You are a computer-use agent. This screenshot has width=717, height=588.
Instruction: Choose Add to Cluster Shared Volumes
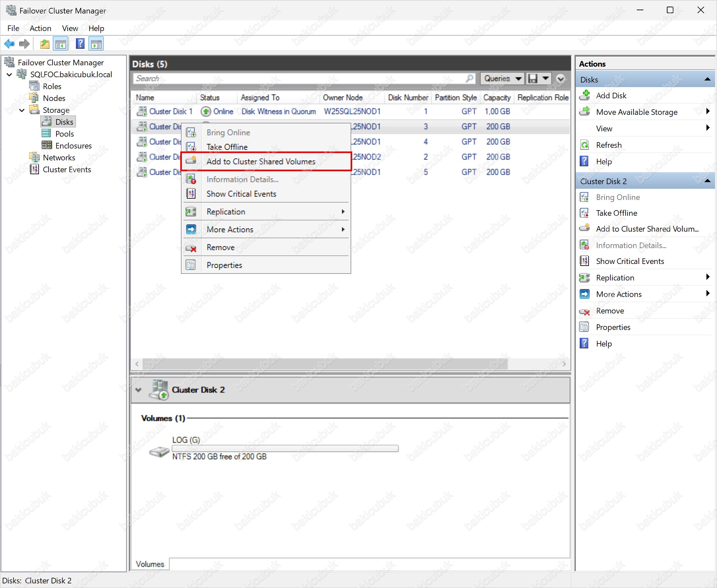(260, 162)
